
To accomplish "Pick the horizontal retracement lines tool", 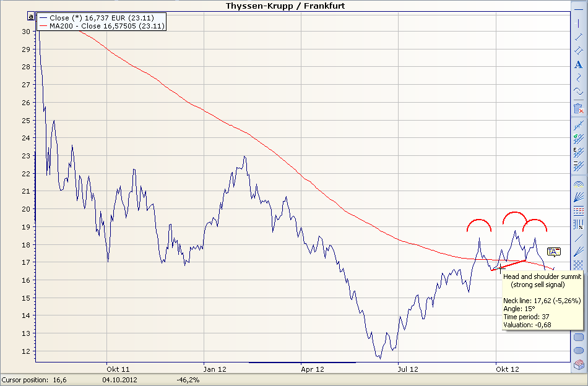I will (578, 210).
